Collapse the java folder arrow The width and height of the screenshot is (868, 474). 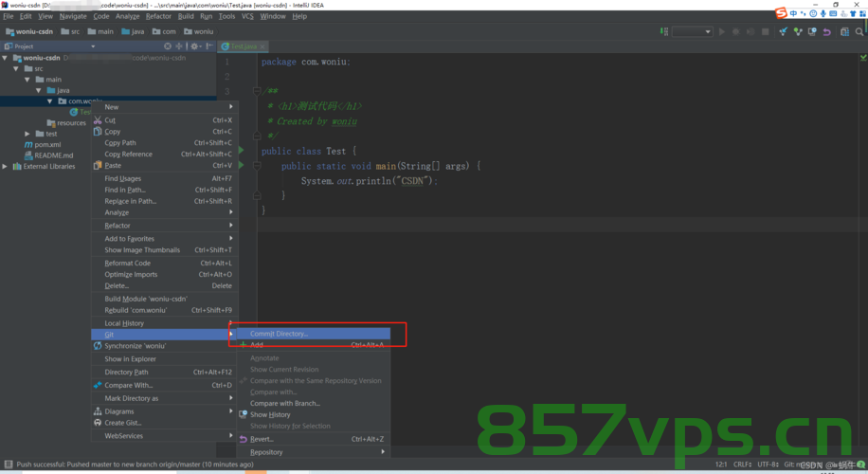pyautogui.click(x=38, y=90)
